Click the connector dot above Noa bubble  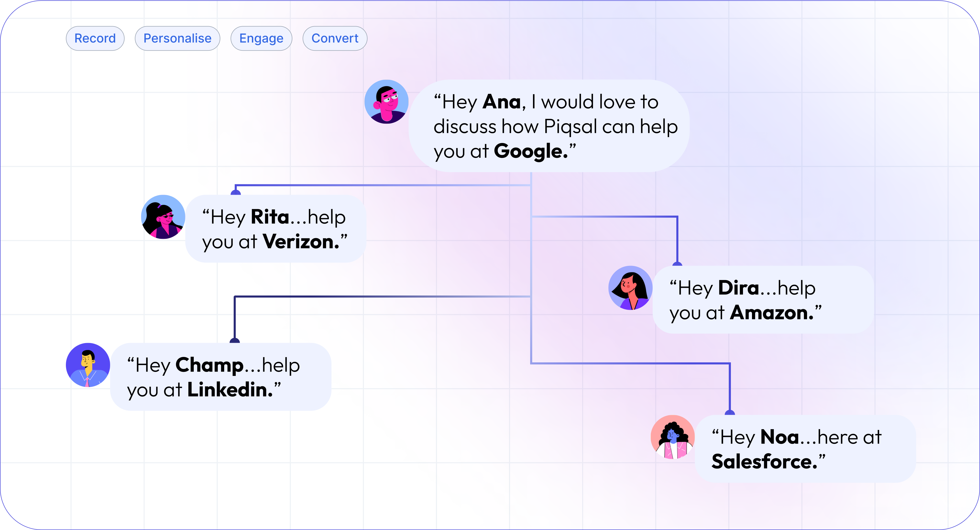pyautogui.click(x=730, y=412)
